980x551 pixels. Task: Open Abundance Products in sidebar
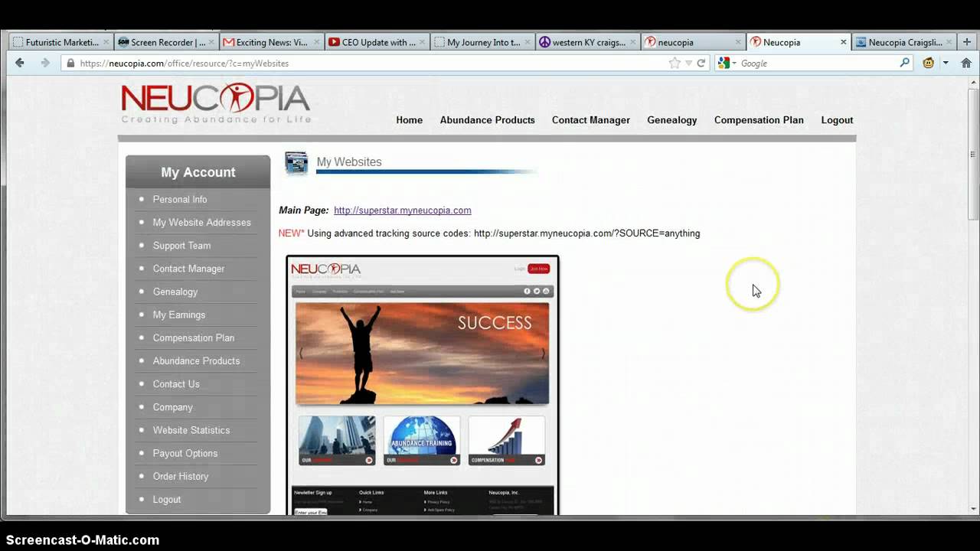(x=196, y=361)
